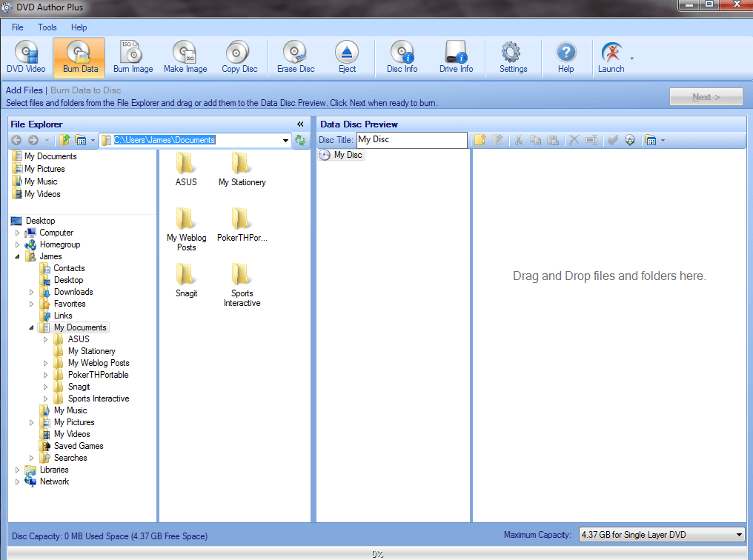The height and width of the screenshot is (560, 753).
Task: Open the Burn Image tool
Action: pyautogui.click(x=133, y=57)
